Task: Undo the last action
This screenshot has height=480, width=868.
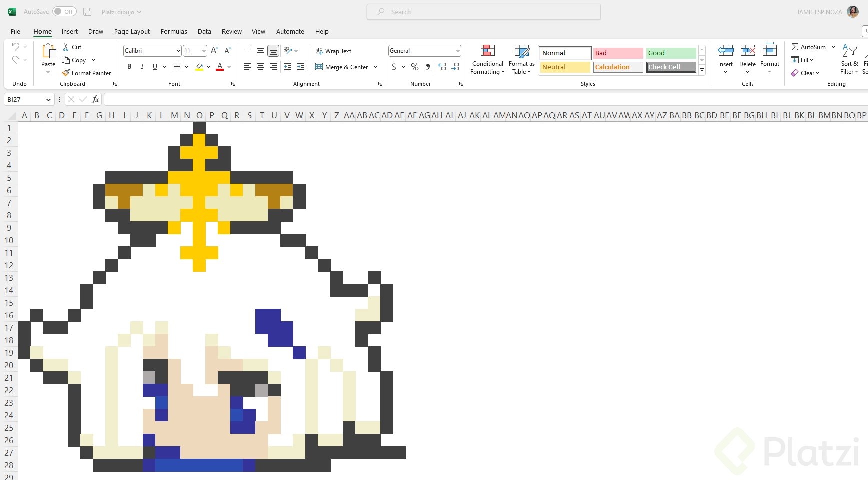Action: (x=16, y=46)
